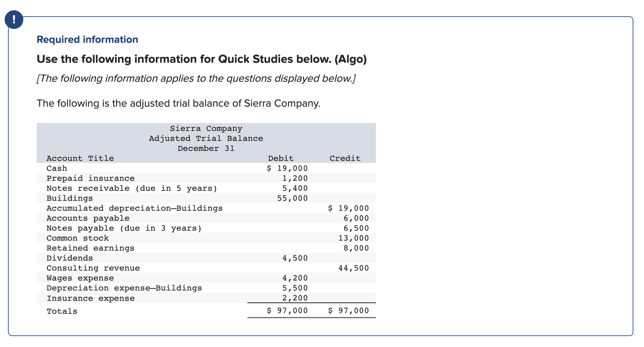
Task: Click the 'Debit' column header
Action: [281, 159]
